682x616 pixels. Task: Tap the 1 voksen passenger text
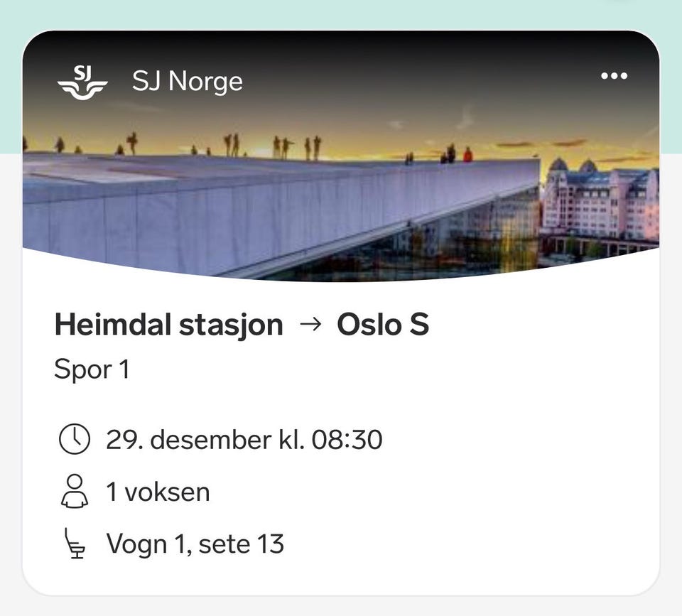coord(158,492)
